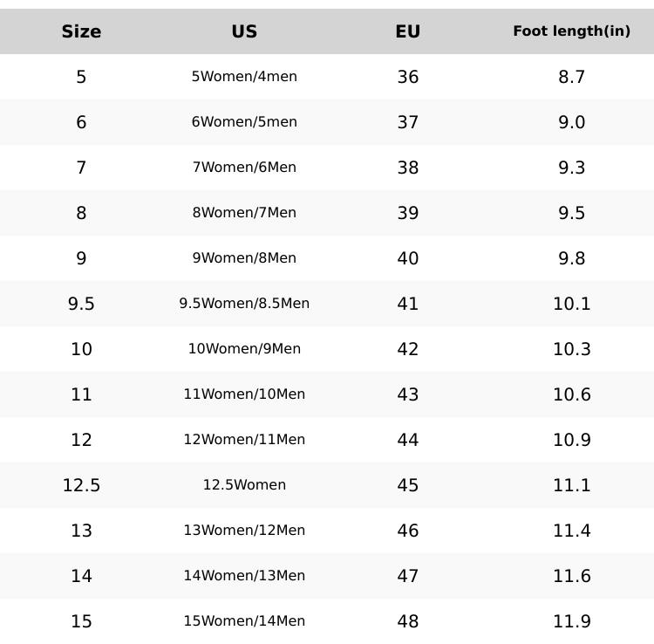Click EU size 37 cell
The image size is (654, 644).
point(407,122)
